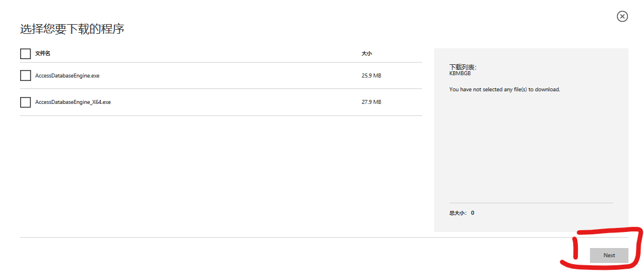This screenshot has width=644, height=271.
Task: Click the divider line above 总大小
Action: pos(531,203)
